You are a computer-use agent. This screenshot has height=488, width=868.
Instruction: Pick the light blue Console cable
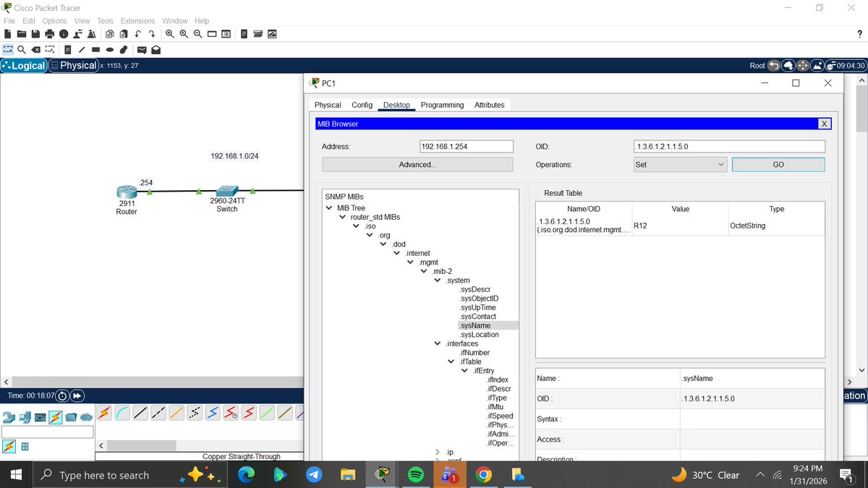click(x=122, y=412)
